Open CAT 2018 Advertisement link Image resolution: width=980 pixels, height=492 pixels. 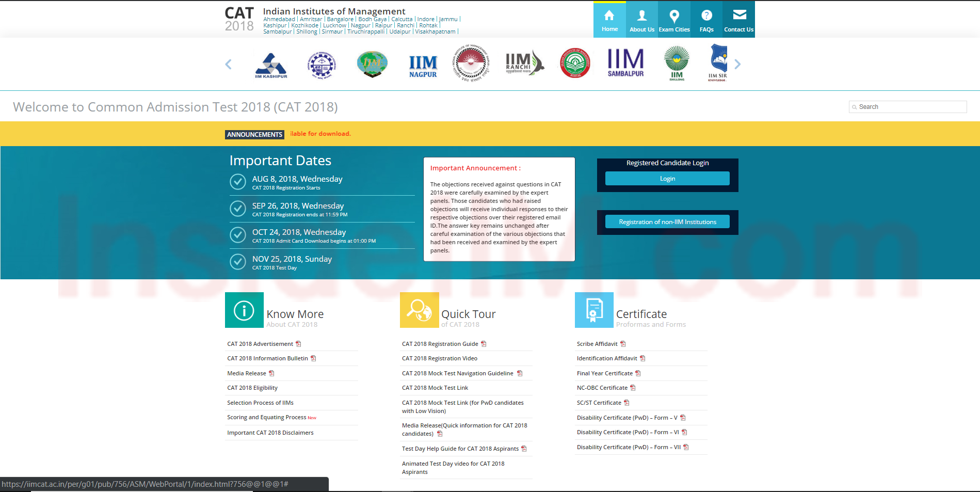point(260,344)
